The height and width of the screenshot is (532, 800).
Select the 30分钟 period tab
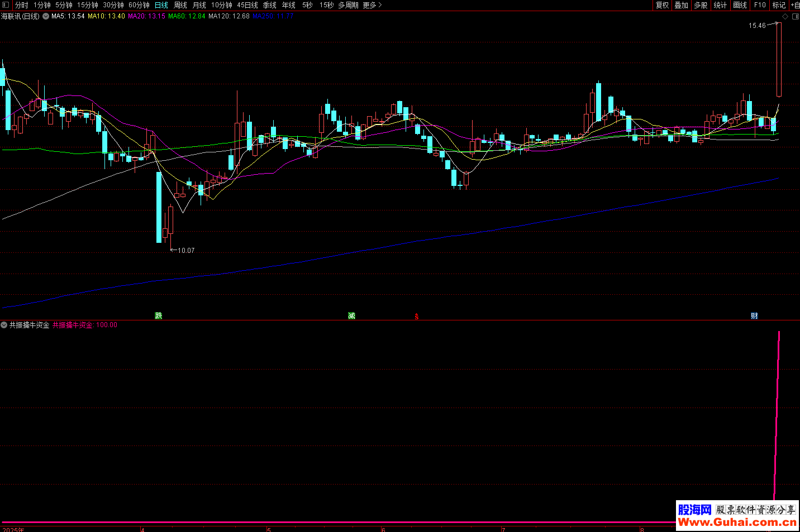point(113,5)
